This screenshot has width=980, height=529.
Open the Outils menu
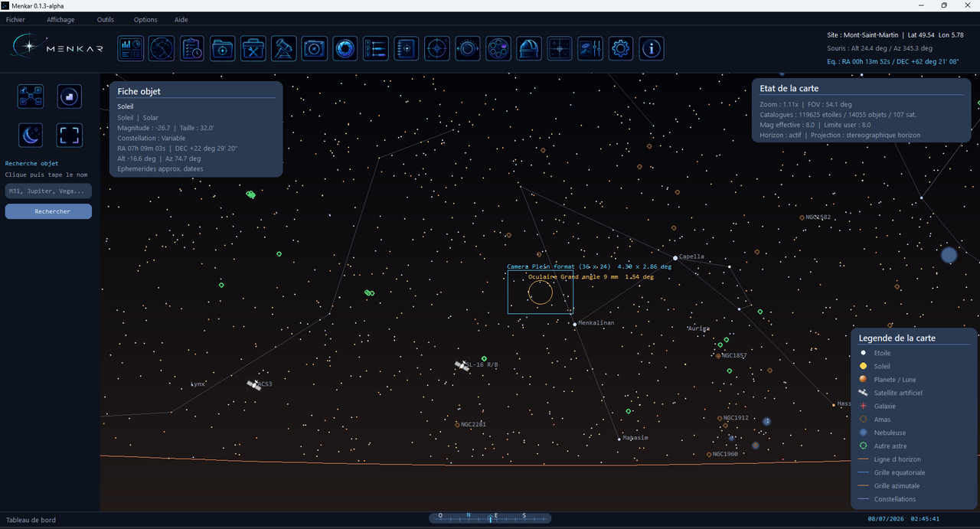click(106, 19)
